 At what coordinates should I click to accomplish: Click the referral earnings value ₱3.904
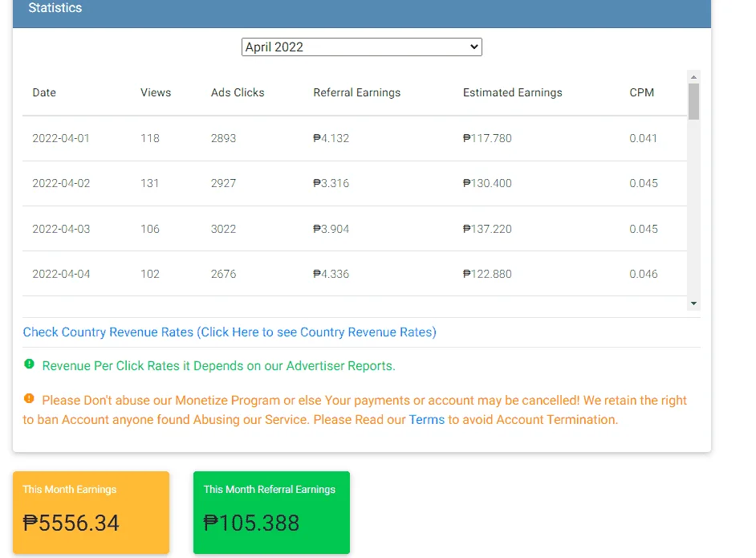tap(331, 229)
